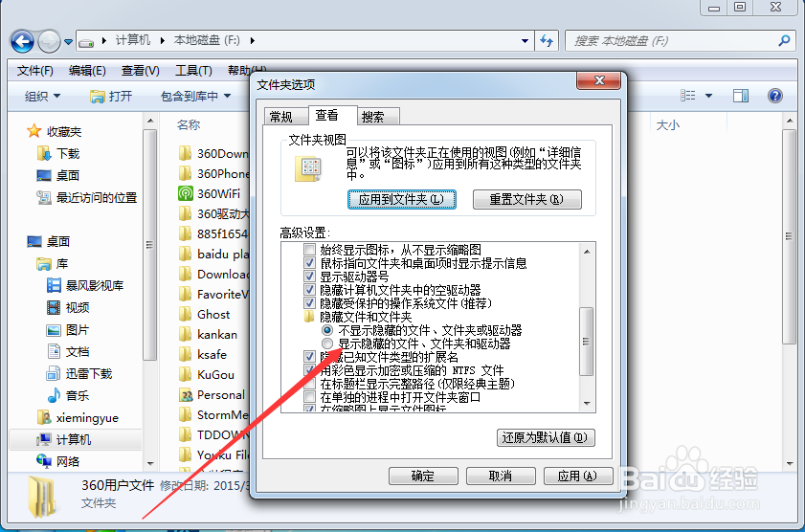Click advanced settings scroll-down arrow
This screenshot has width=805, height=532.
587,404
